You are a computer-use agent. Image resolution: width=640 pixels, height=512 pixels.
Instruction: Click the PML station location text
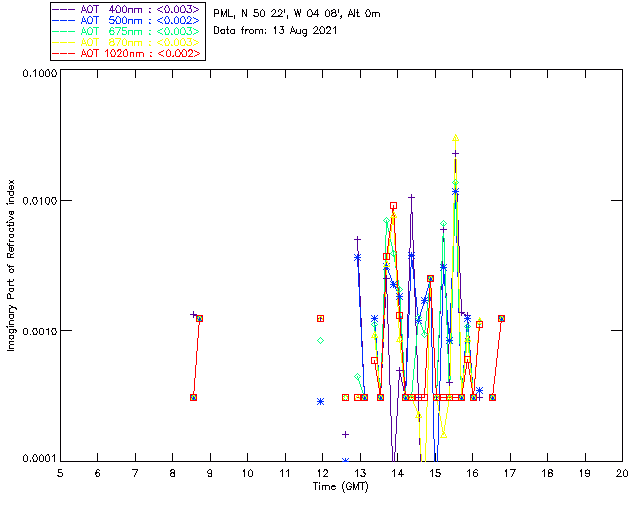pyautogui.click(x=297, y=14)
